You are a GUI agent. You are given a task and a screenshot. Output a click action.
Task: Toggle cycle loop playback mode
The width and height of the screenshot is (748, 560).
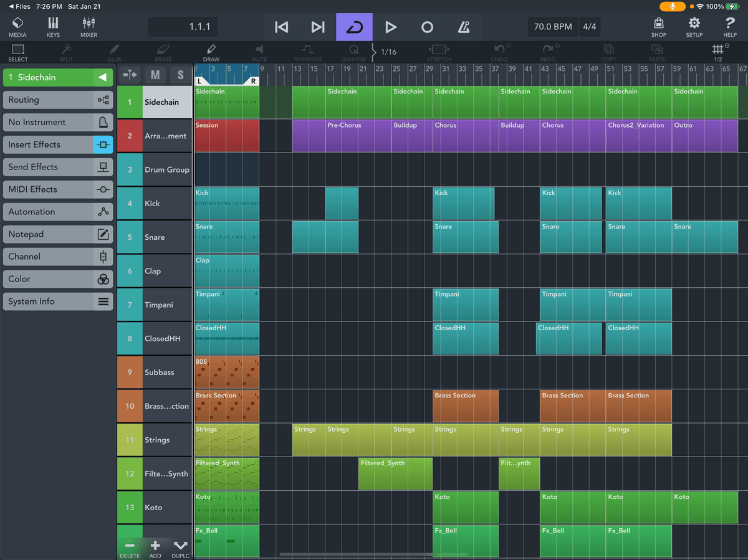tap(354, 27)
